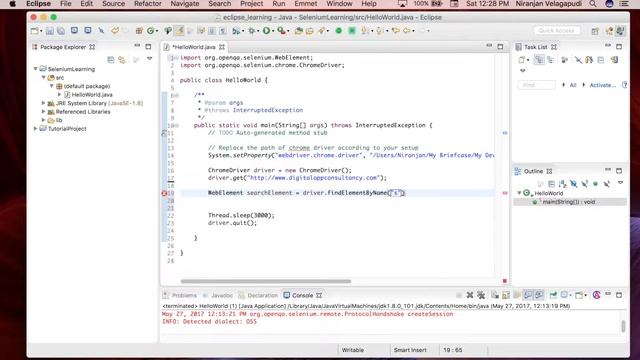Screen dimensions: 640x360
Task: Toggle Hide Static Members in Outline
Action: point(584,184)
